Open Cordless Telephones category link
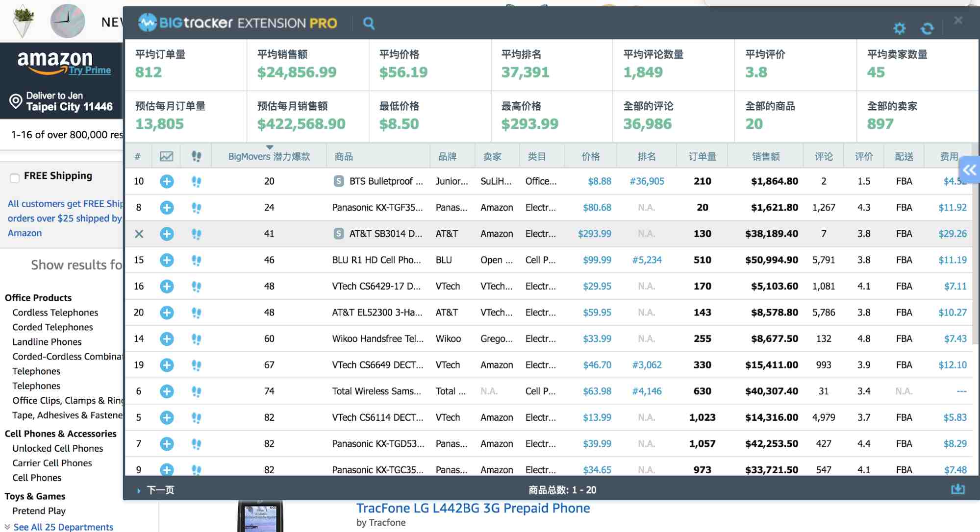Screen dimensions: 980x532 (55, 313)
